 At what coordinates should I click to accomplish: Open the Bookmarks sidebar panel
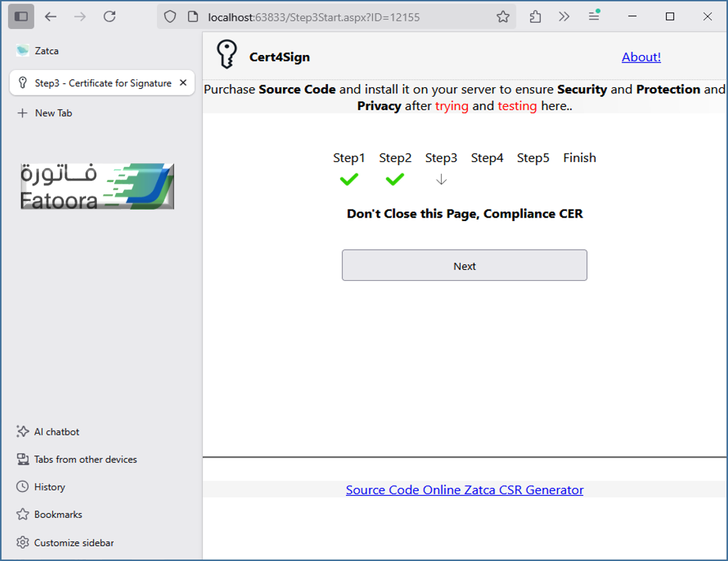click(x=58, y=515)
